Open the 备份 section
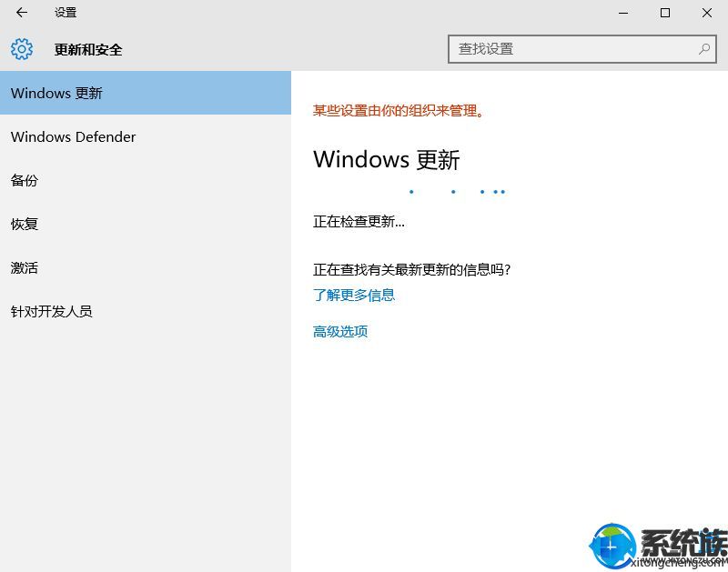Image resolution: width=728 pixels, height=572 pixels. pos(146,180)
